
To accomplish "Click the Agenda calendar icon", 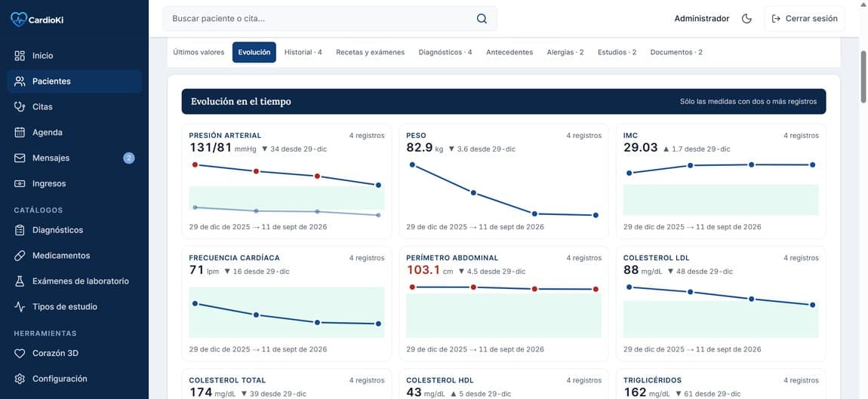I will (x=20, y=132).
